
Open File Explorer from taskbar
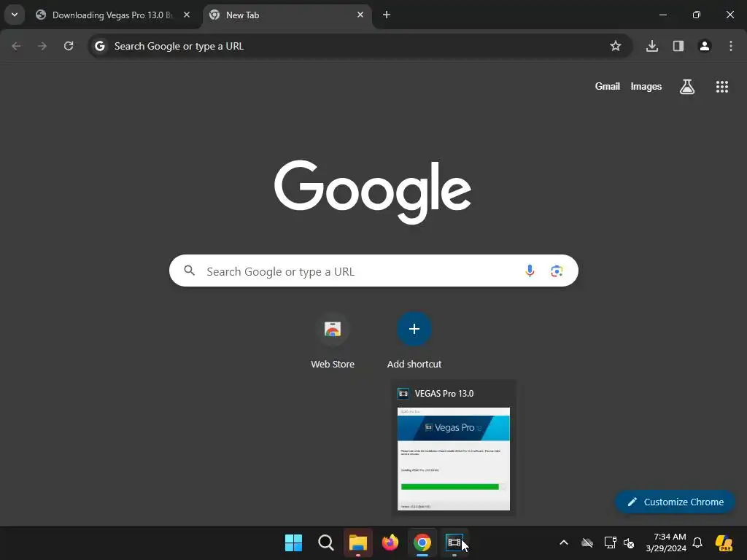357,542
